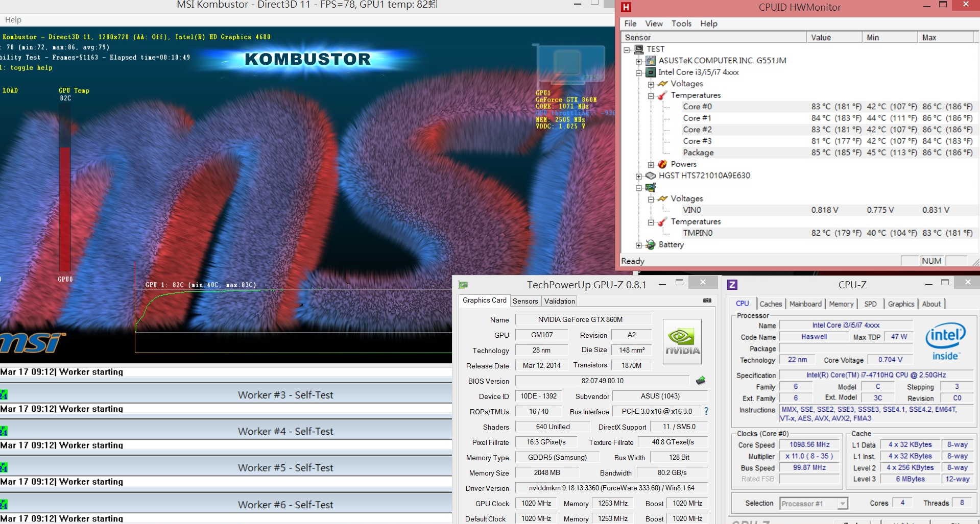The image size is (980, 524).
Task: Click the Max column header in HWMonitor
Action: point(945,37)
